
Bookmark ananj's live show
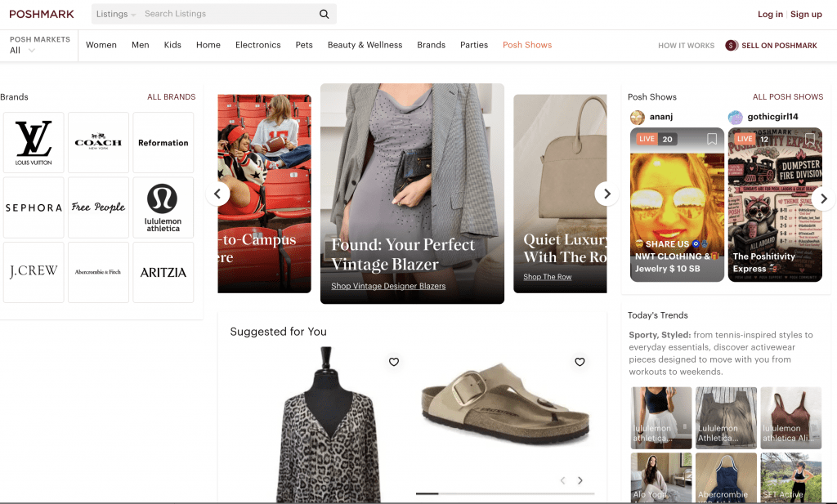(x=712, y=139)
